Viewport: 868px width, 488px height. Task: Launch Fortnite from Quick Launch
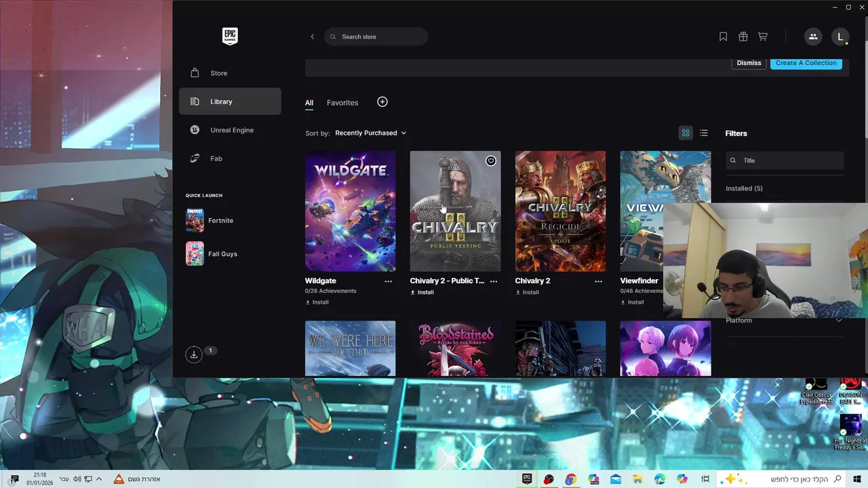pyautogui.click(x=210, y=221)
